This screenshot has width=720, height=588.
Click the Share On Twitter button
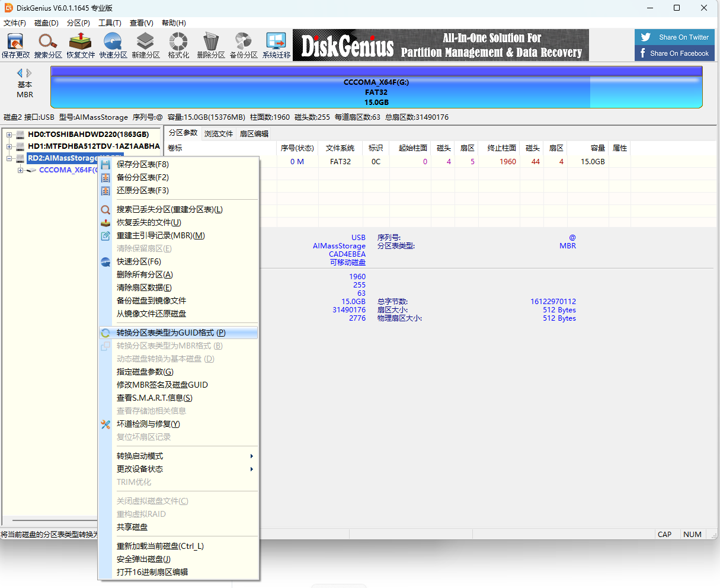click(x=674, y=37)
